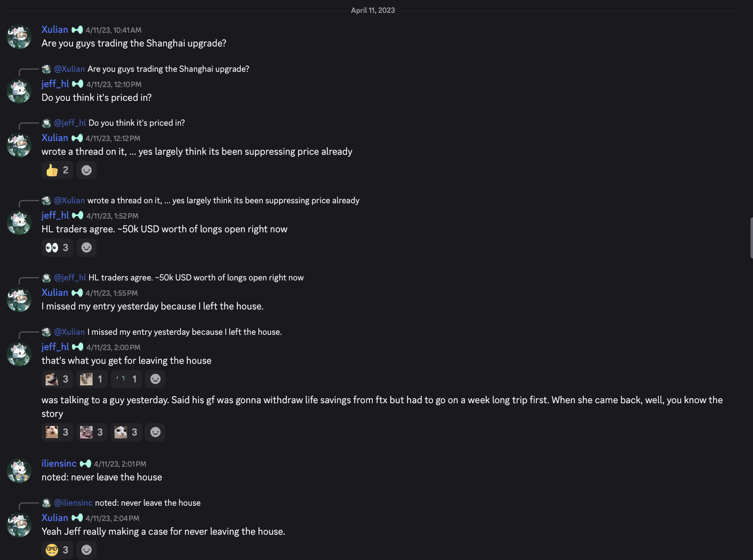Click the @jeff_hl mention in 'HL traders agree' reply preview
The height and width of the screenshot is (560, 753).
(x=70, y=278)
